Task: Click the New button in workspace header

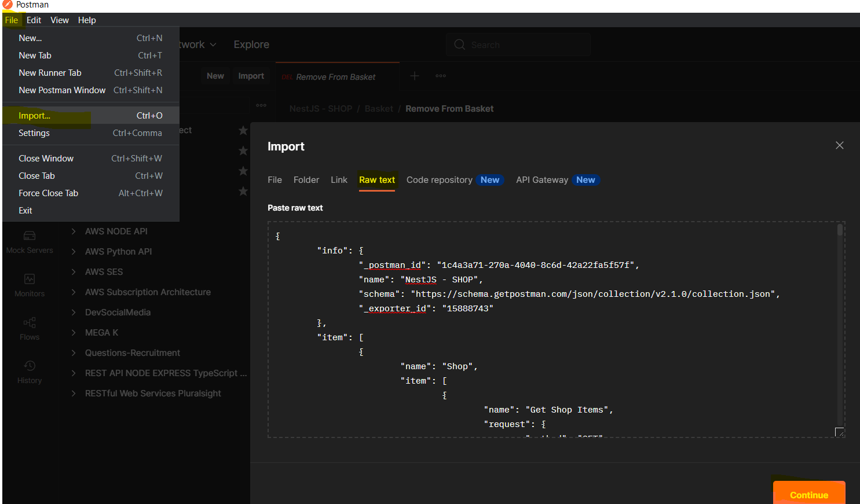Action: point(215,76)
